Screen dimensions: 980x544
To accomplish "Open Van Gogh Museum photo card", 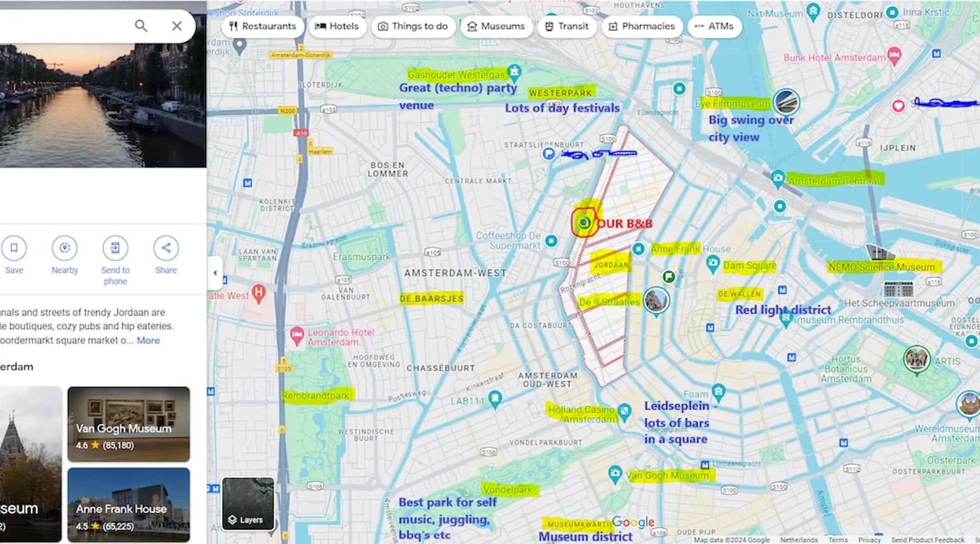I will pyautogui.click(x=128, y=424).
